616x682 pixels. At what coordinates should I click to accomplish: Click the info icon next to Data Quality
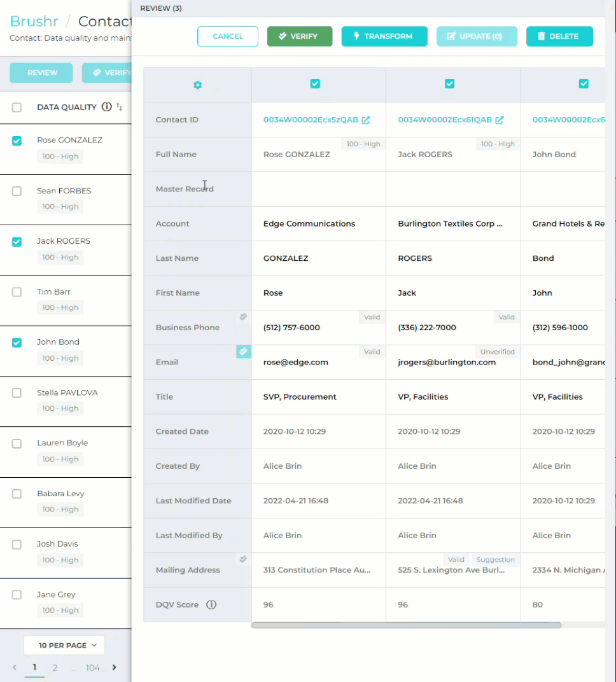pos(107,107)
